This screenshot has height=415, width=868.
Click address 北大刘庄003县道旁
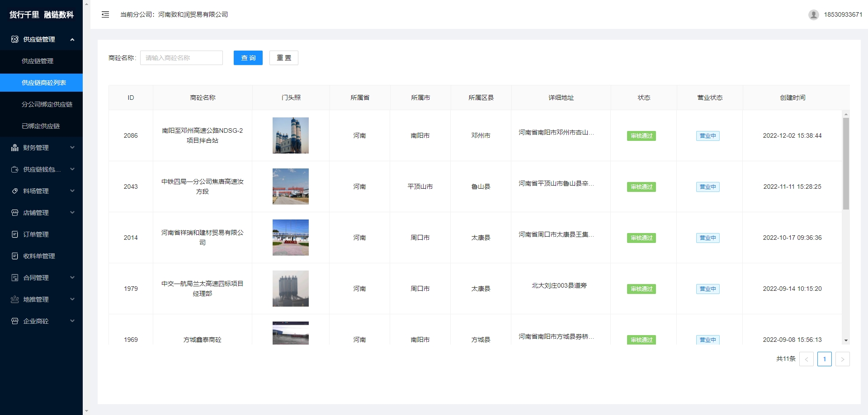(559, 285)
